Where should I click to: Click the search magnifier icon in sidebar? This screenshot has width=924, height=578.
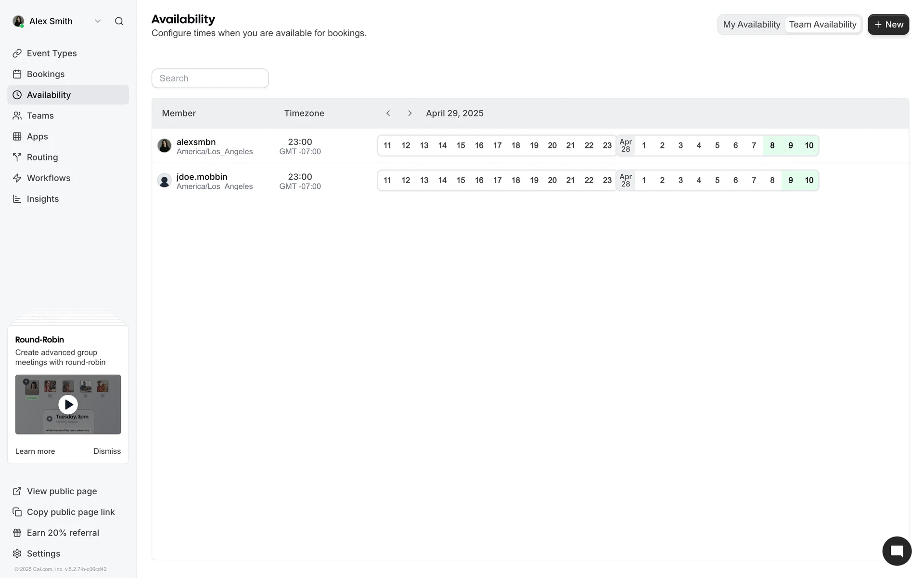coord(119,21)
